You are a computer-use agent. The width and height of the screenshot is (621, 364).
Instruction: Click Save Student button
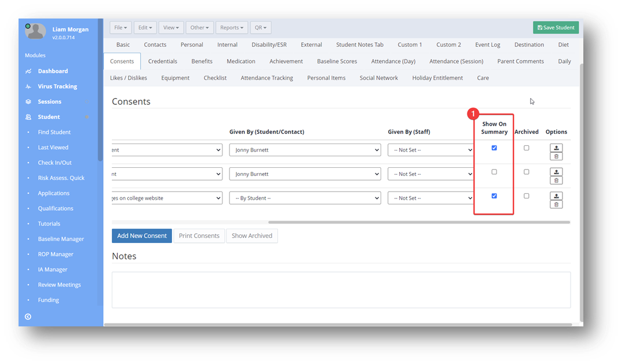[x=556, y=28]
